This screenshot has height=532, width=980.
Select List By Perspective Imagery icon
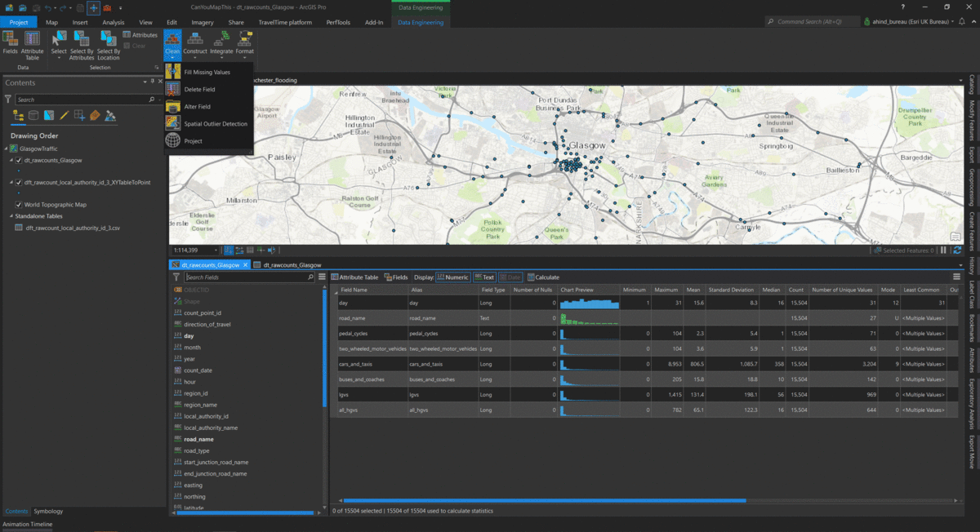pyautogui.click(x=110, y=116)
